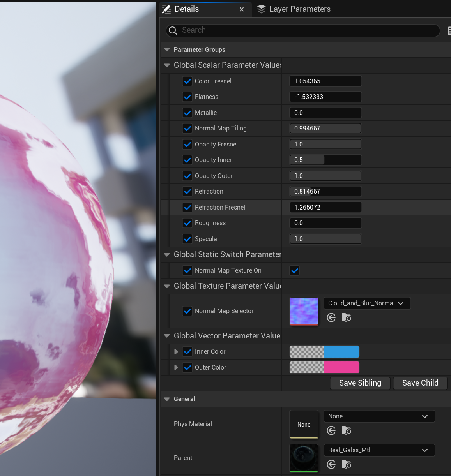Toggle the Refraction override checkbox
The height and width of the screenshot is (476, 451).
coord(187,191)
